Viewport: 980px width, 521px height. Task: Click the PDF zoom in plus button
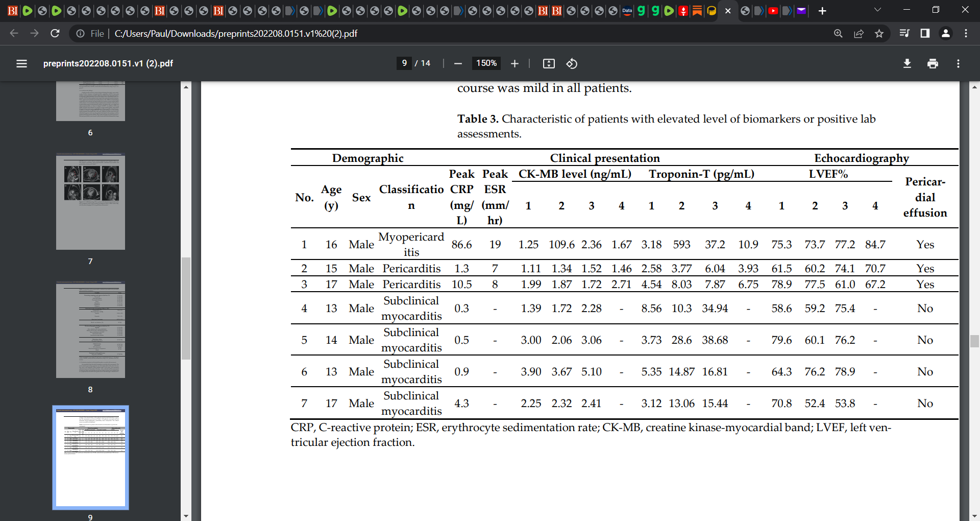tap(514, 63)
